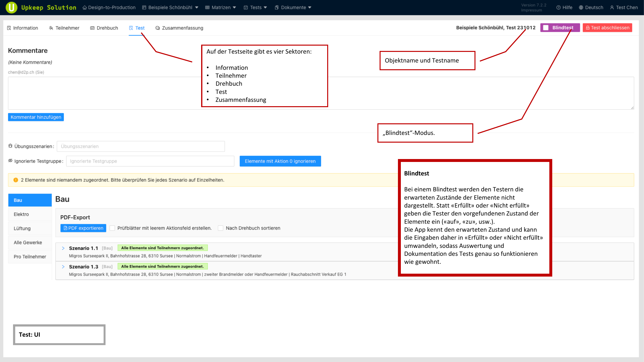Click the Übungsszenarien bug icon
Screen dimensions: 644x362
(x=10, y=146)
